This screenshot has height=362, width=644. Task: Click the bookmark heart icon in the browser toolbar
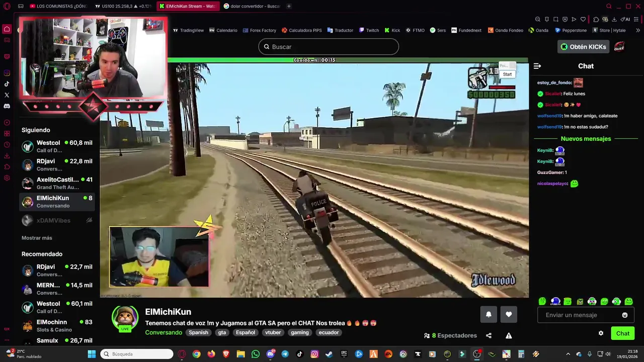583,19
